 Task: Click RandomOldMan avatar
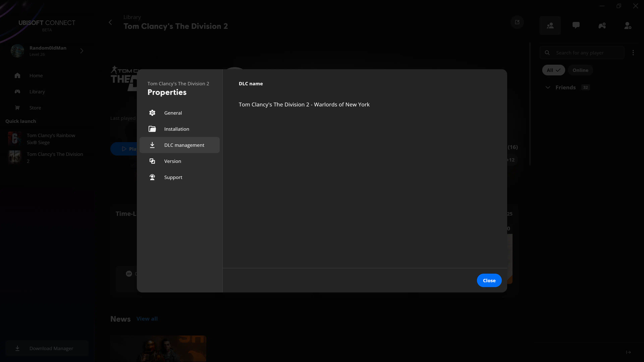17,51
